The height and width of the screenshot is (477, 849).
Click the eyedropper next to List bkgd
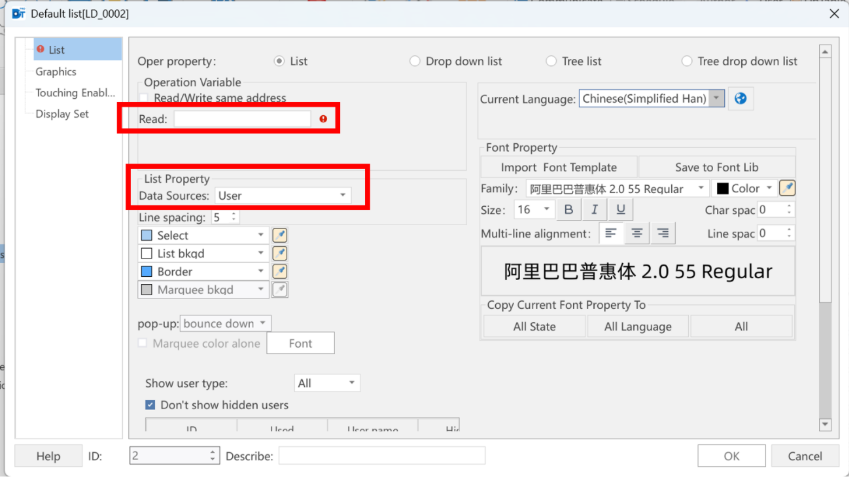(x=279, y=253)
